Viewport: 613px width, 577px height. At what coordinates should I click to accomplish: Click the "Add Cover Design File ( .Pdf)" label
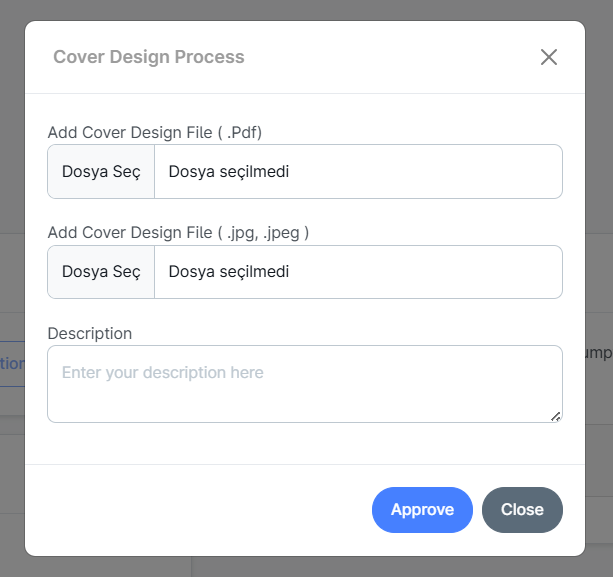point(155,132)
